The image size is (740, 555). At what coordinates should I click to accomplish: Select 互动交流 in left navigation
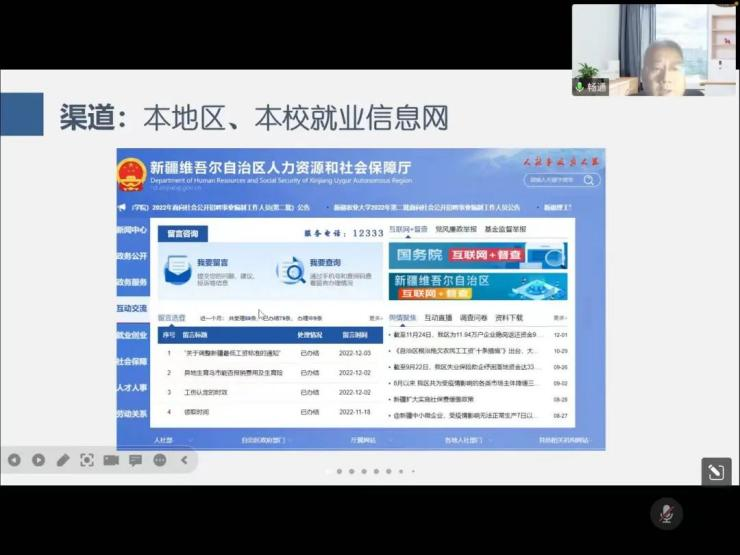coord(131,309)
